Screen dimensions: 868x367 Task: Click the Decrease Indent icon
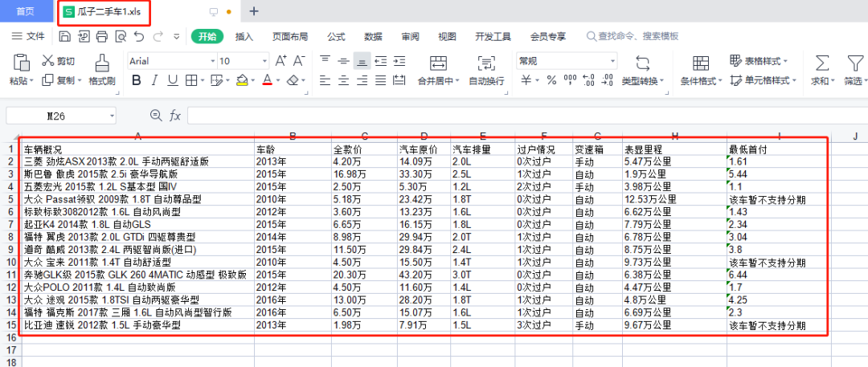[x=381, y=61]
